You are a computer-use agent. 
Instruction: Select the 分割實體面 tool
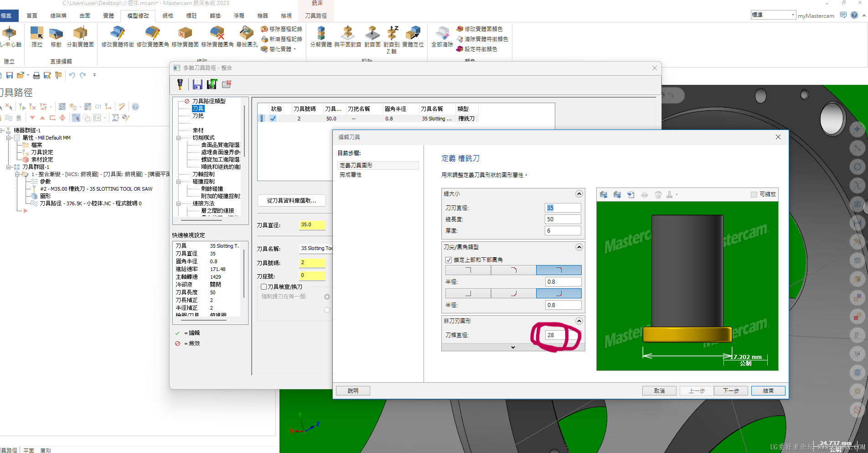pos(80,36)
